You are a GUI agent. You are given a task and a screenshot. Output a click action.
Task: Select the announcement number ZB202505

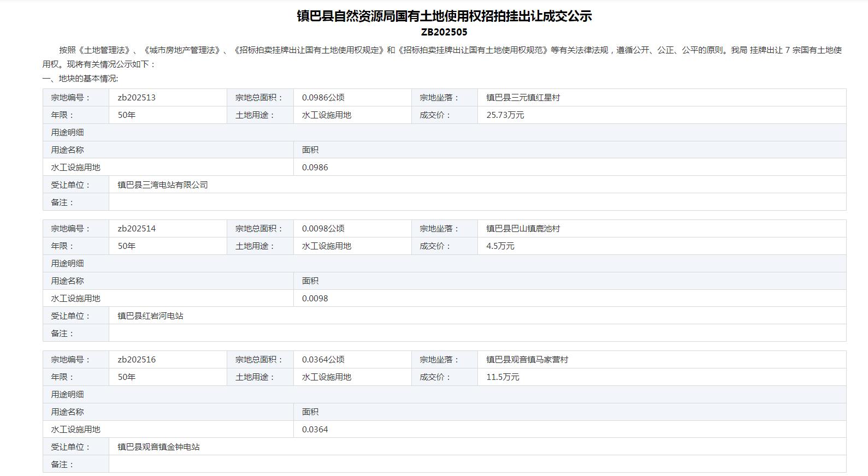(x=444, y=32)
